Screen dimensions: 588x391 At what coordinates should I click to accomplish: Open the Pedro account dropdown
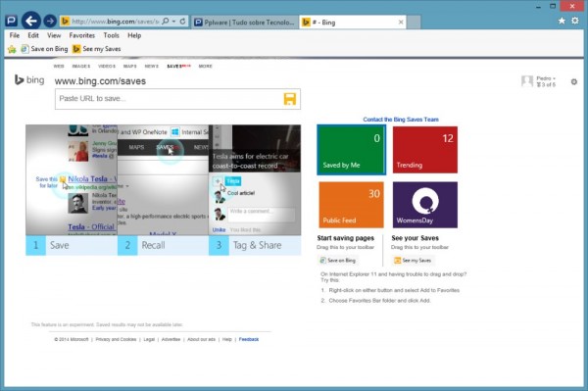[x=546, y=78]
